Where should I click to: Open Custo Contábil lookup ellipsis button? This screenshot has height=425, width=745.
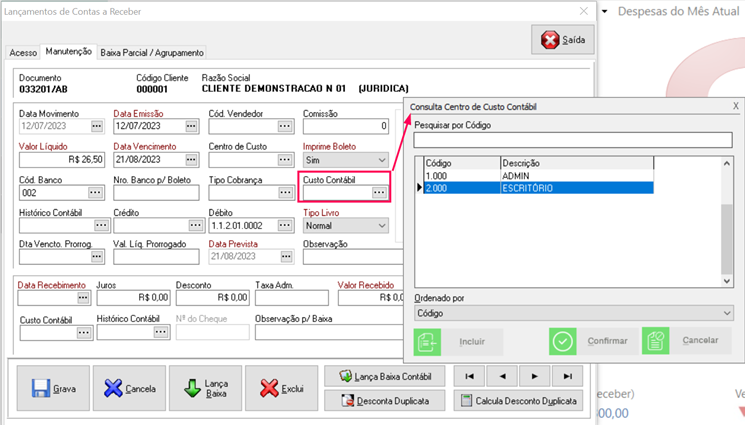click(379, 193)
